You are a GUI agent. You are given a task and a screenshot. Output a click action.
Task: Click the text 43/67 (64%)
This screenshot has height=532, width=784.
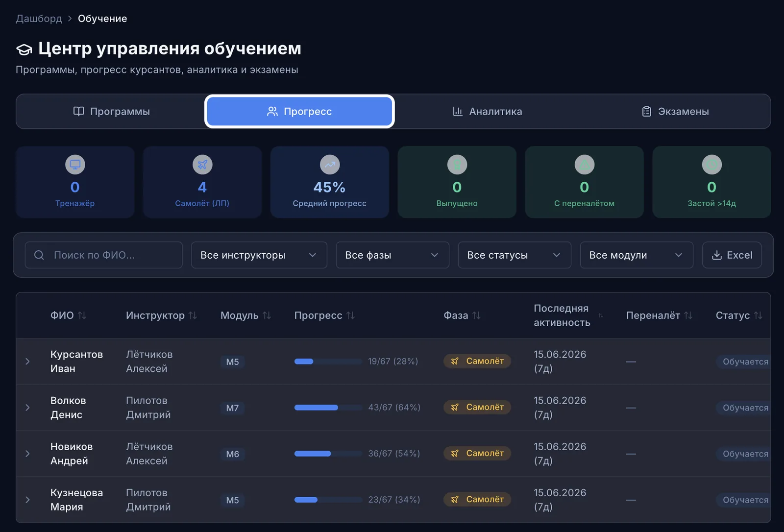point(394,407)
